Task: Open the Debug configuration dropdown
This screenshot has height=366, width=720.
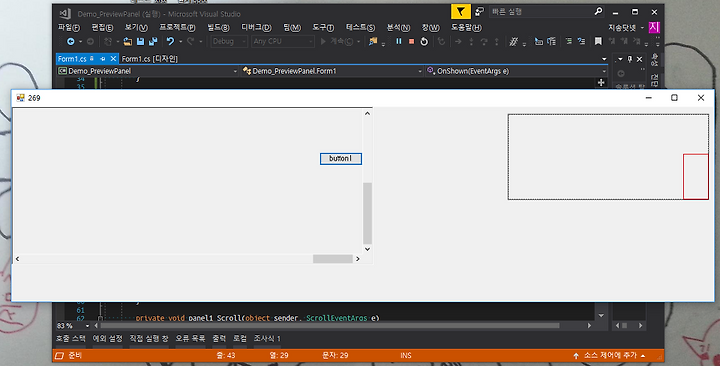Action: pos(229,41)
